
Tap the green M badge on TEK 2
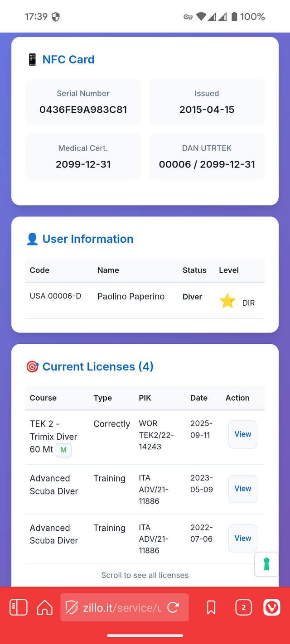[x=63, y=450]
